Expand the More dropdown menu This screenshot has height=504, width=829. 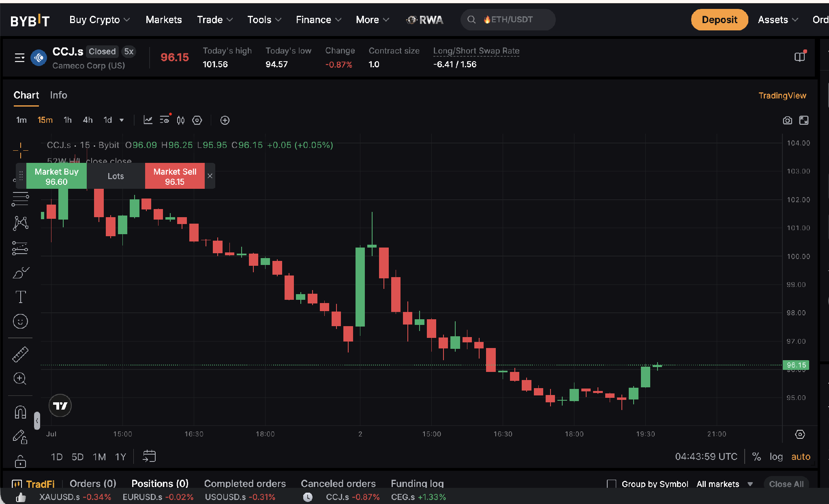pos(373,20)
